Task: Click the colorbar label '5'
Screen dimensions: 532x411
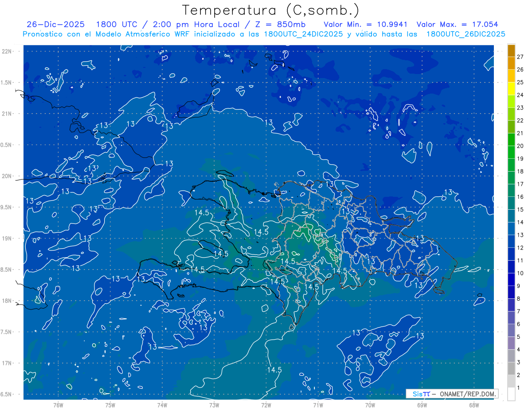Action: pos(519,337)
